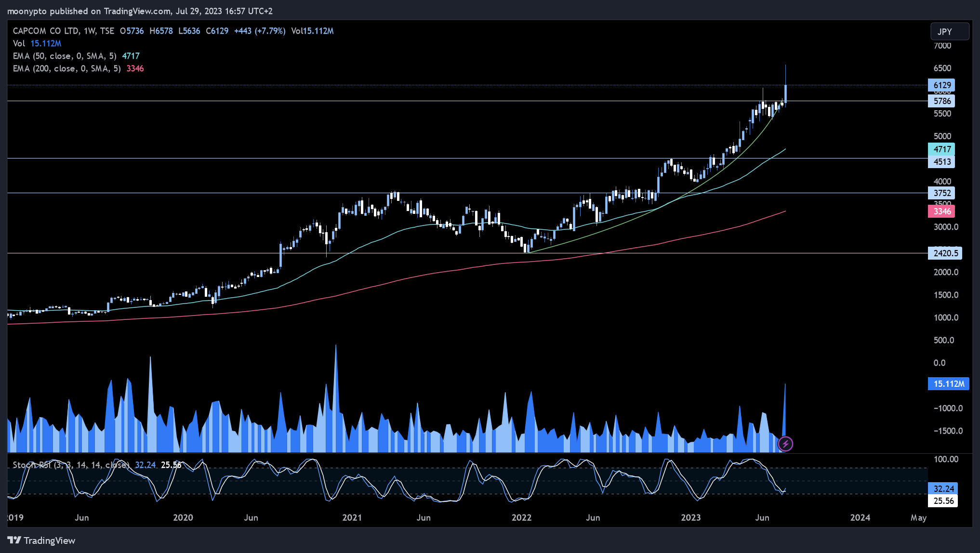Click the pink 3346 EMA axis label
Image resolution: width=980 pixels, height=553 pixels.
pos(941,211)
